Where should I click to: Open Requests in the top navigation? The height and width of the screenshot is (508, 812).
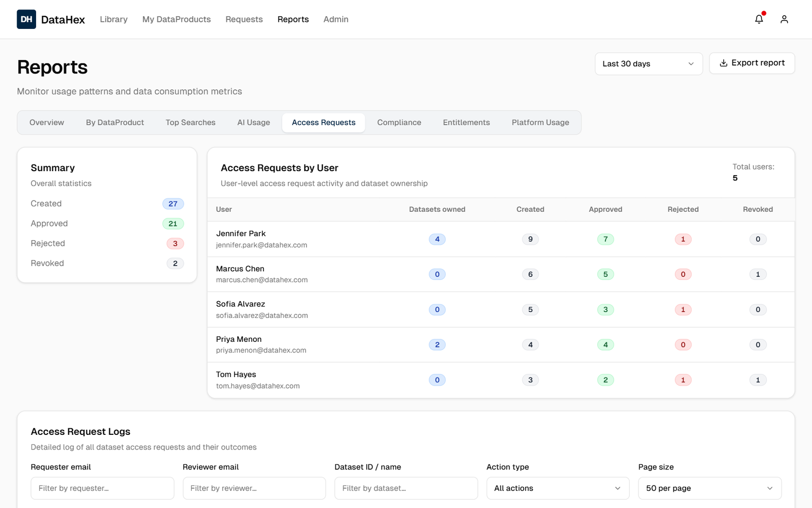tap(244, 19)
